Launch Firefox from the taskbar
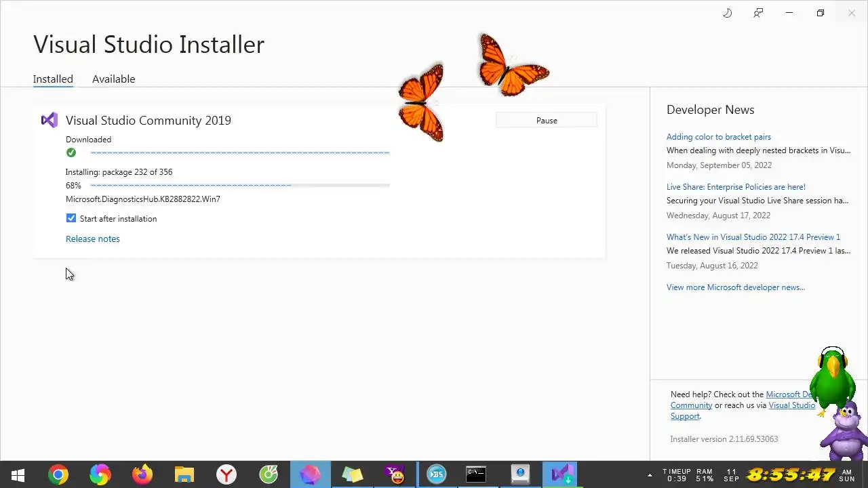The height and width of the screenshot is (488, 868). point(142,474)
